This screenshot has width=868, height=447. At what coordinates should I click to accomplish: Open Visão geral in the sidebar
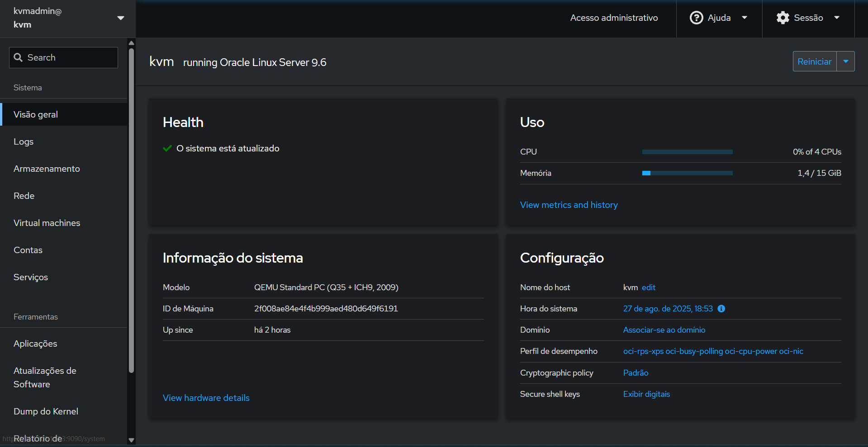click(x=64, y=114)
